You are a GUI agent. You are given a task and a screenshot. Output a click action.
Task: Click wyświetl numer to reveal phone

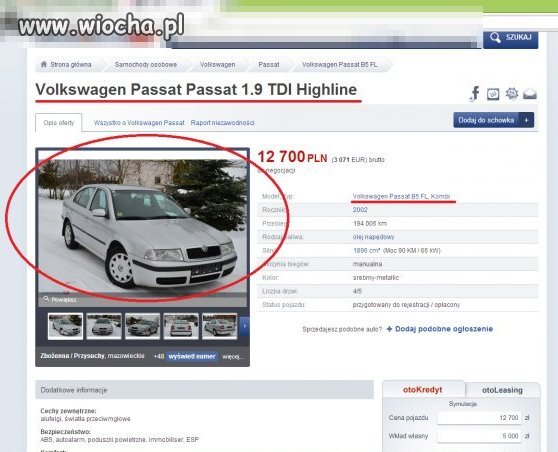192,357
